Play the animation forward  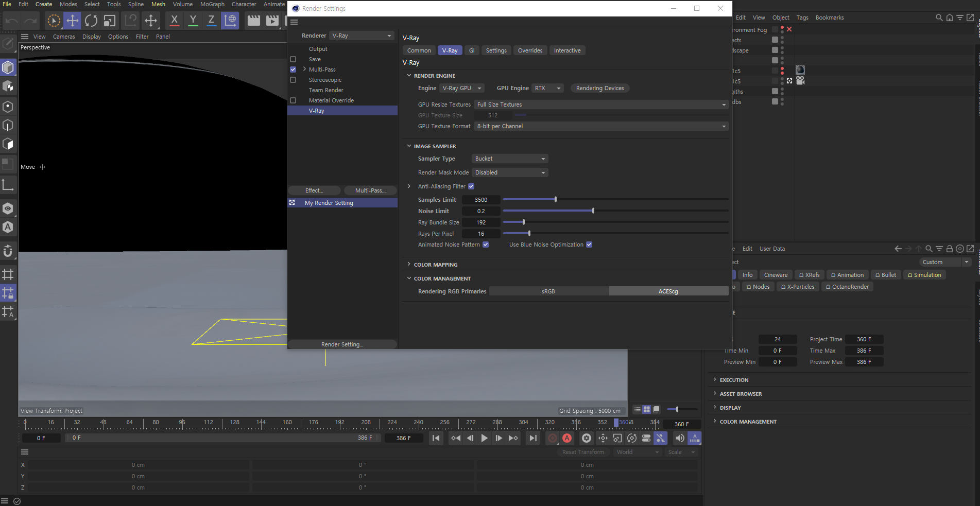[x=485, y=438]
